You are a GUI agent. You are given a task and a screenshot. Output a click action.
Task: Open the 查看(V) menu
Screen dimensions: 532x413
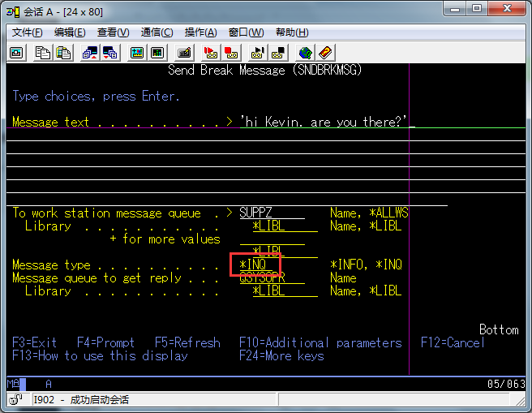(114, 32)
